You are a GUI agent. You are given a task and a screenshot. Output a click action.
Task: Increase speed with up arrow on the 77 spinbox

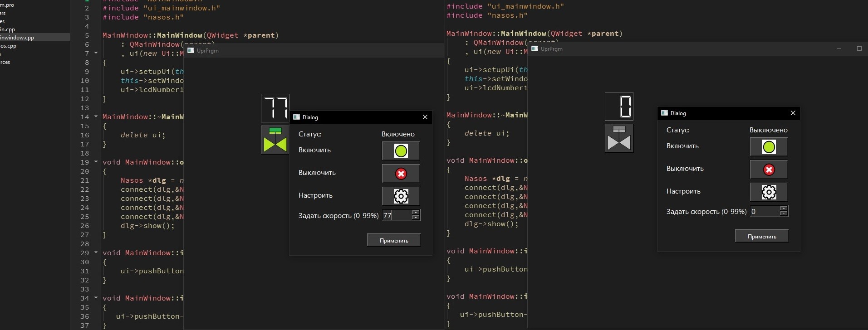[x=416, y=212]
